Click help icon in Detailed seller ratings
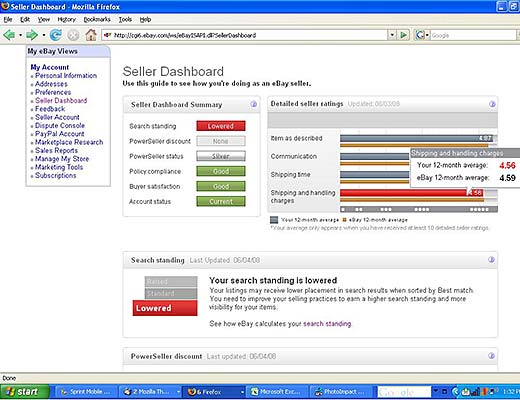The image size is (520, 400). pos(492,104)
